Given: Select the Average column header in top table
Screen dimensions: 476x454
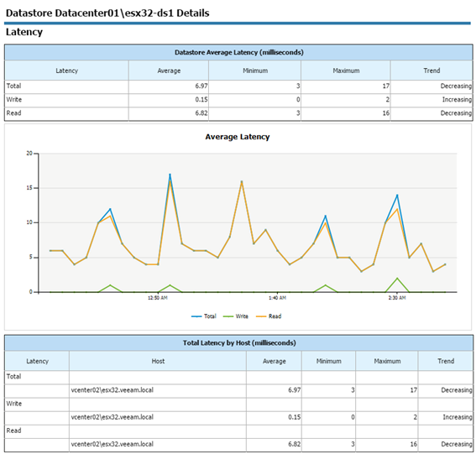Looking at the screenshot, I should 169,70.
